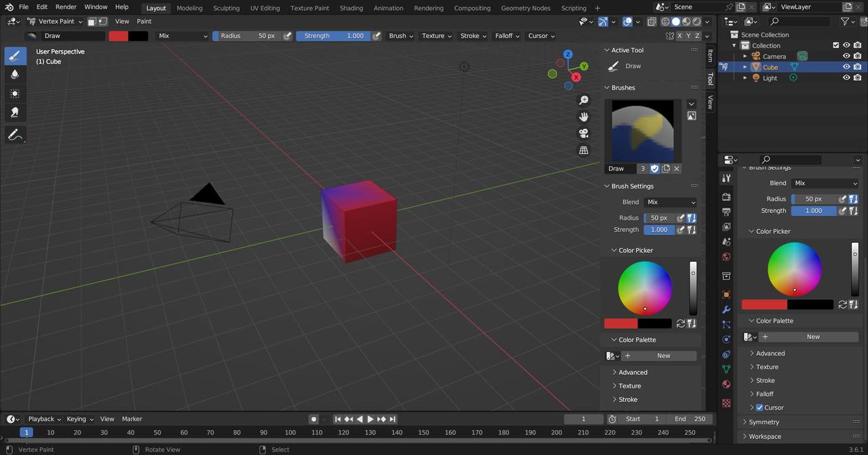Open the Falloff dropdown in the header
Viewport: 868px width, 455px height.
click(x=507, y=36)
